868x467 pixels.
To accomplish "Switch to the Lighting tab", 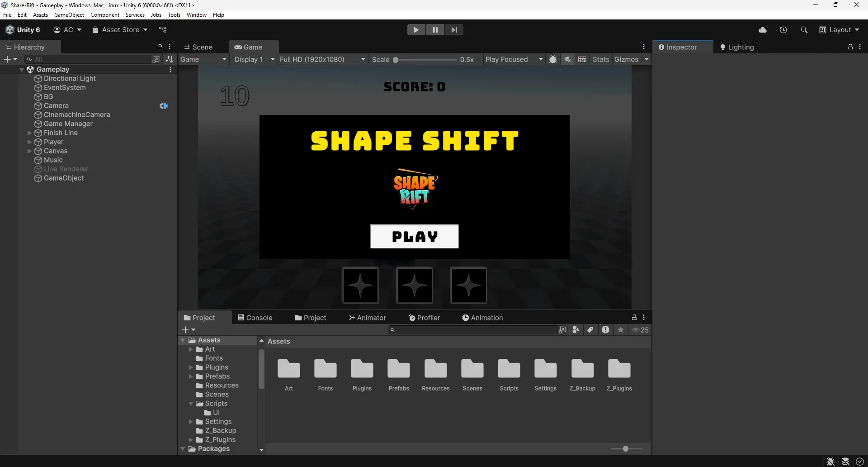I will click(737, 47).
